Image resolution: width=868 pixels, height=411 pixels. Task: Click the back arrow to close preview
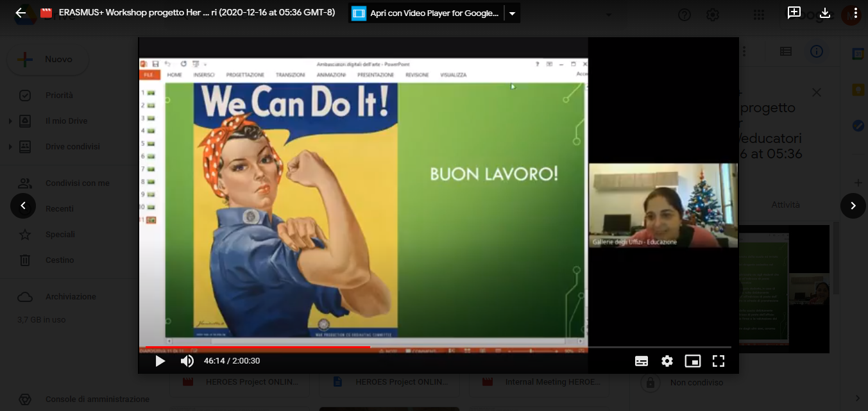pos(21,13)
